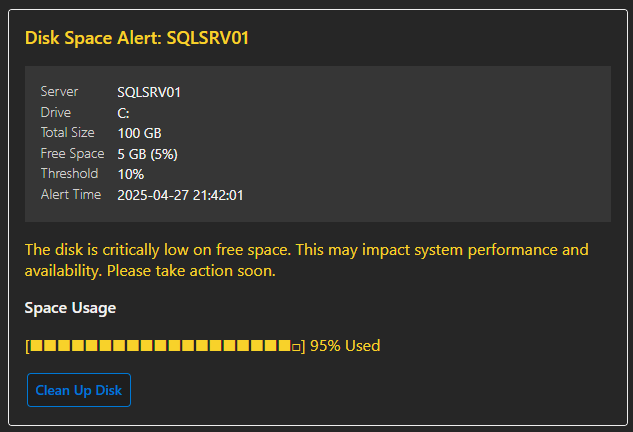Click the Space Usage heading
Screen dimensions: 633x432
(x=70, y=308)
